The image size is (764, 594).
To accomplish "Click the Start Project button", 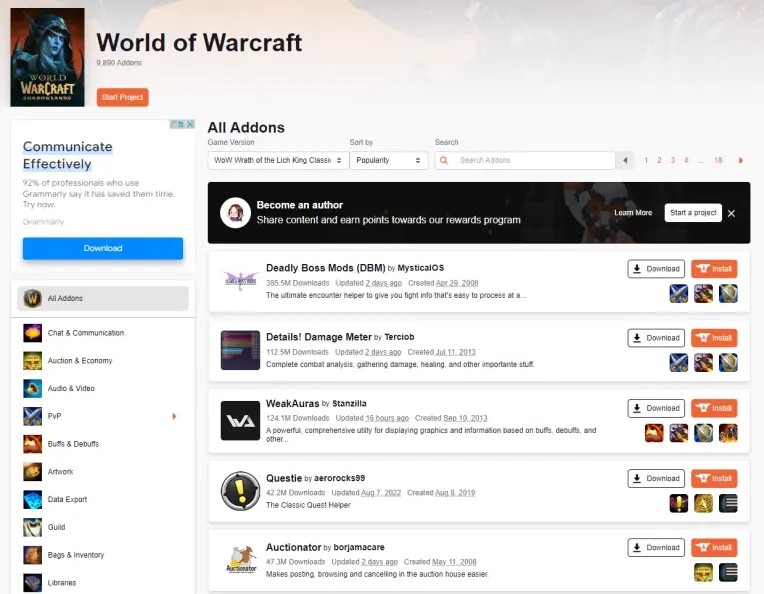I will [x=122, y=97].
